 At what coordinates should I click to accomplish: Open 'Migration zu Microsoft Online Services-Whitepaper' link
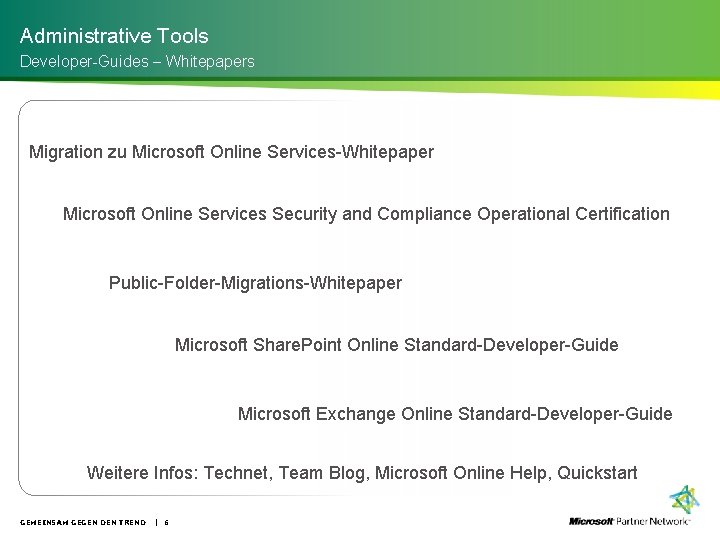(231, 152)
